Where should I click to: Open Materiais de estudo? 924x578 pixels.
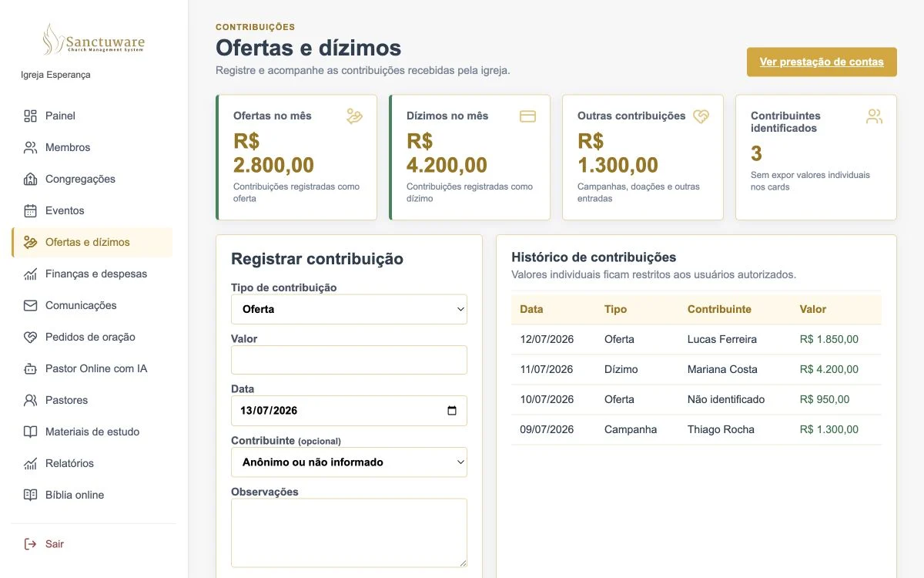click(x=92, y=432)
